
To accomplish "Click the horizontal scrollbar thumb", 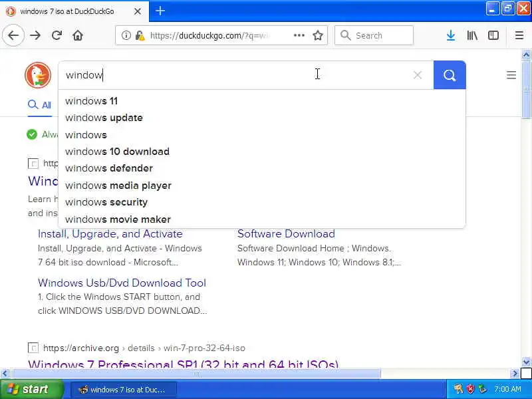I will [196, 374].
